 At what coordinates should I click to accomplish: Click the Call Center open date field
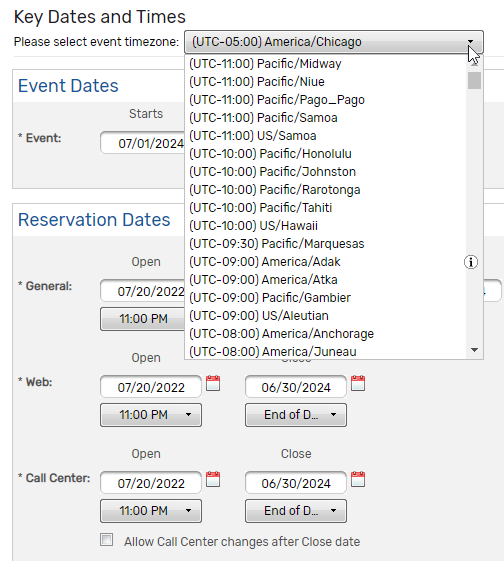coord(151,483)
